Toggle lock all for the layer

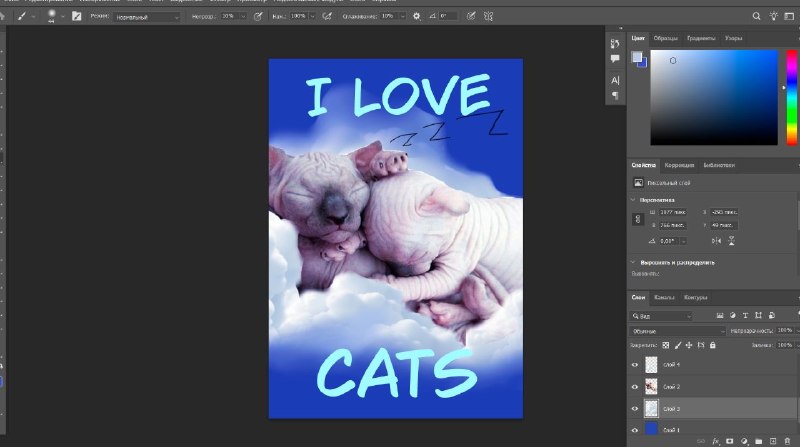[713, 345]
